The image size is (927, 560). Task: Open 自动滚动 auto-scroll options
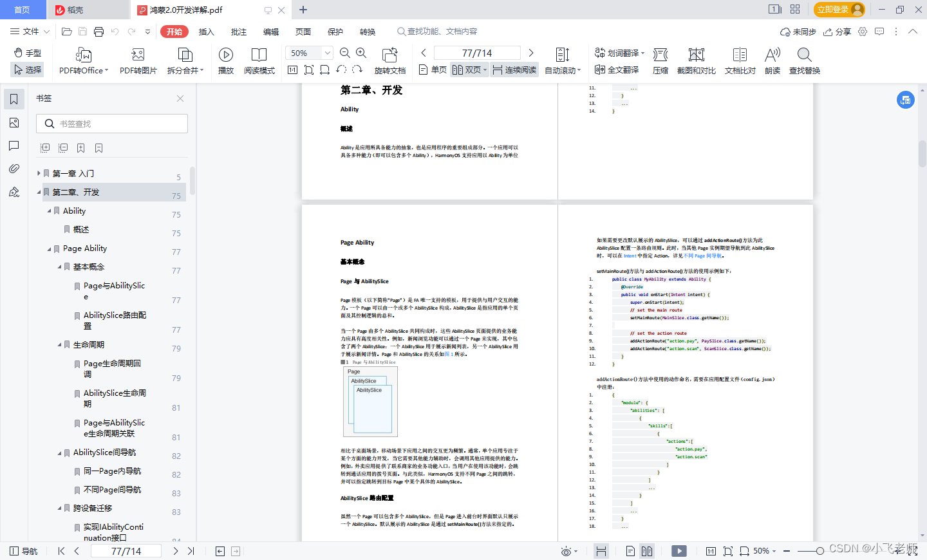click(x=563, y=62)
